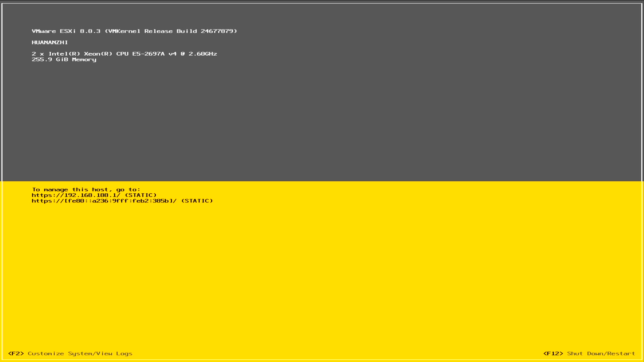Click the HUANANZHI hostname text
Screen dimensions: 644x362
50,43
